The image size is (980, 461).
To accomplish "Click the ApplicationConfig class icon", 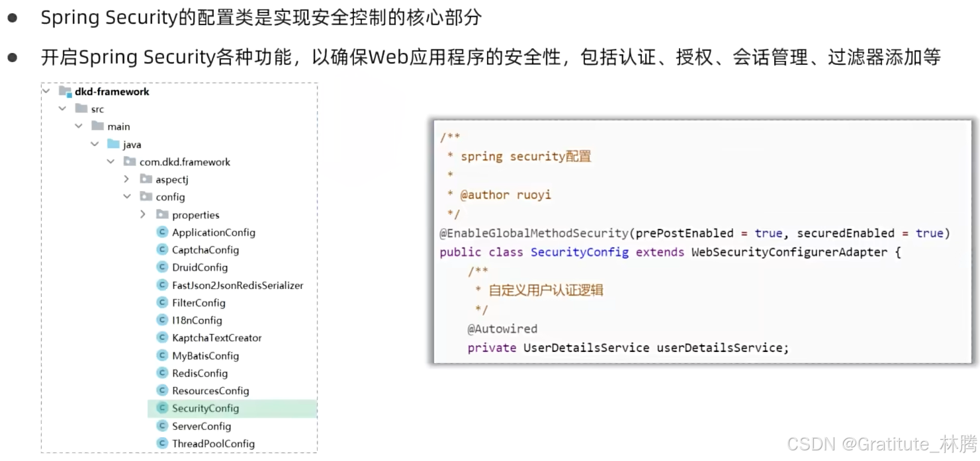I will tap(162, 232).
